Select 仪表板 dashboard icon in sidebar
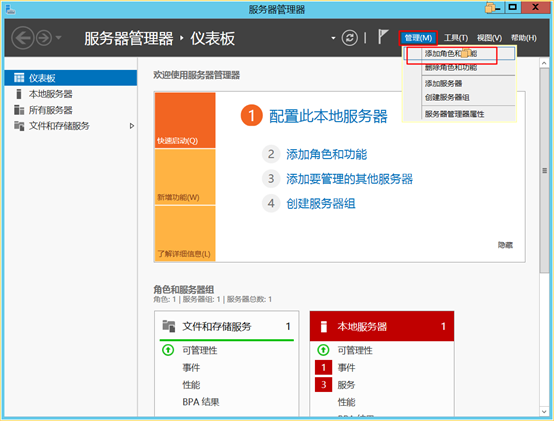 click(19, 78)
